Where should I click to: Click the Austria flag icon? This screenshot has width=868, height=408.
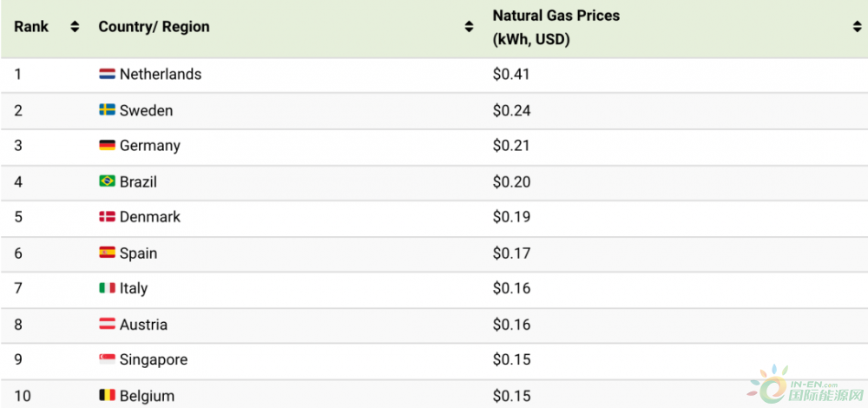coord(107,324)
